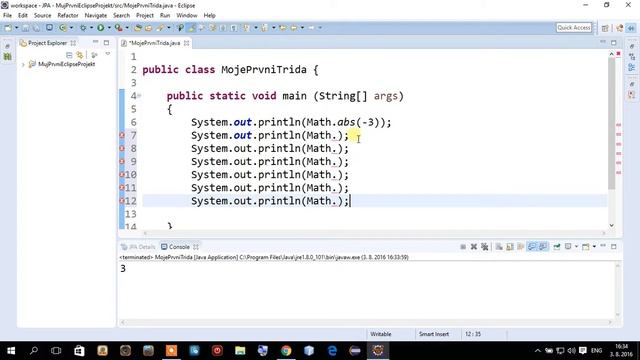Open the Source menu
Screen dimensions: 640x360
(x=42, y=16)
